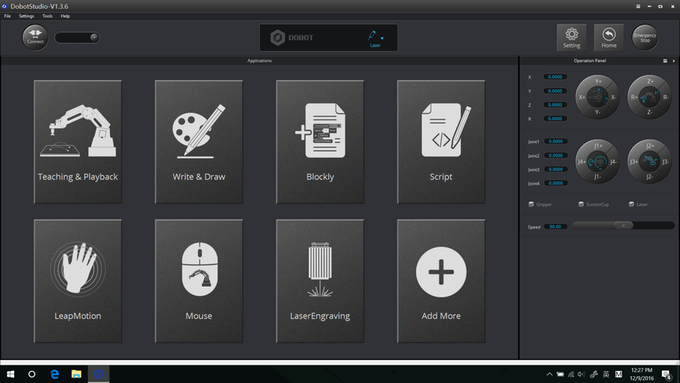Jog the arm in Y+ direction
680x383 pixels.
pos(598,81)
